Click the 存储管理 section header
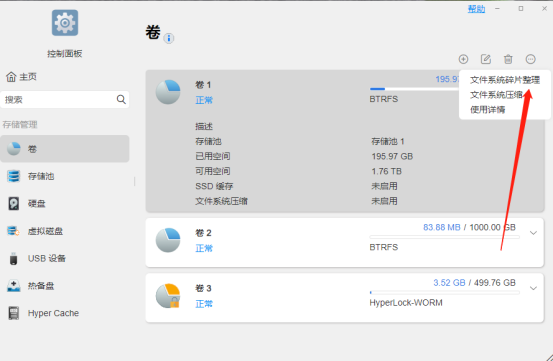Viewport: 553px width, 361px height. pyautogui.click(x=20, y=124)
